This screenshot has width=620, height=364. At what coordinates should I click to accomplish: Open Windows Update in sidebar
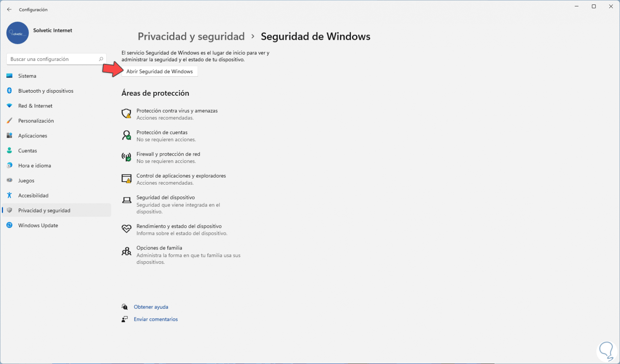click(38, 226)
